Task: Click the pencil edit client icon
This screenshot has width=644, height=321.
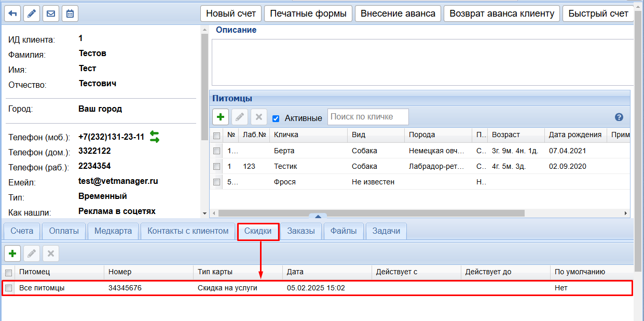Action: (32, 14)
